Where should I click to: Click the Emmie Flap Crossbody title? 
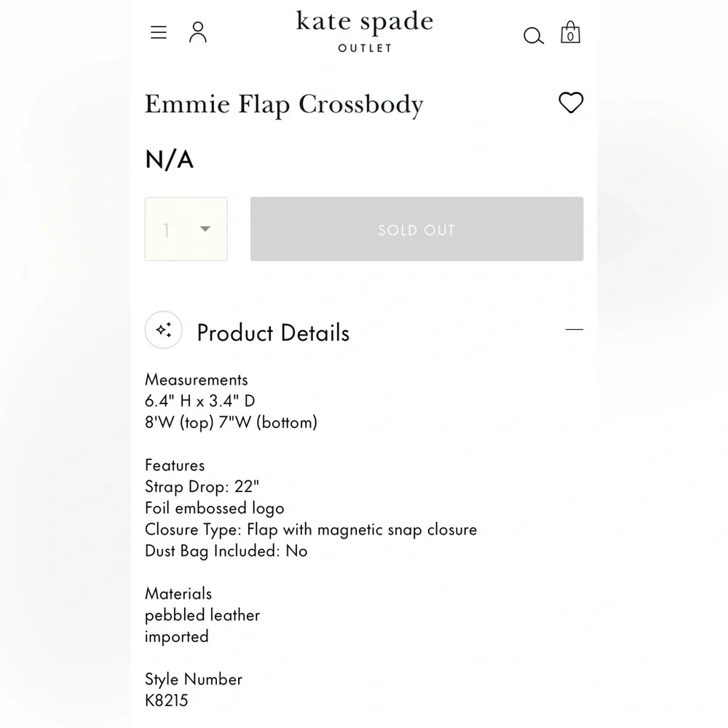[x=284, y=105]
